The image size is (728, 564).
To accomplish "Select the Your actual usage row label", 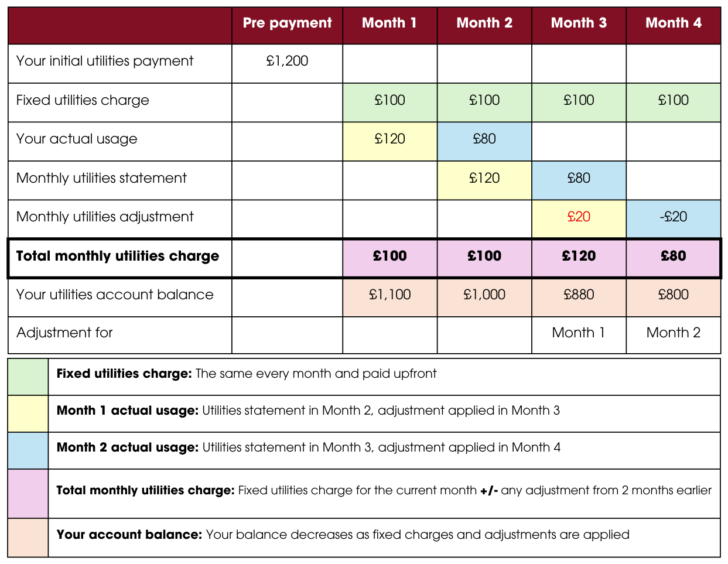I will [77, 139].
